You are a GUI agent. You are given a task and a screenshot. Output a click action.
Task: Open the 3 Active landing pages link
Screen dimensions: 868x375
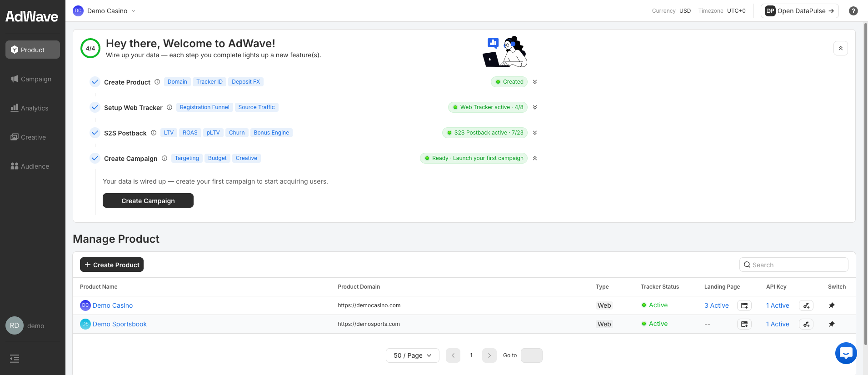click(x=717, y=305)
